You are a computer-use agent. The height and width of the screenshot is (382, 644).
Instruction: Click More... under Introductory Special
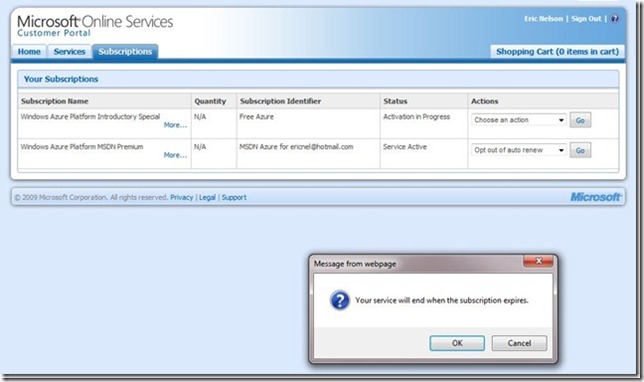[175, 125]
